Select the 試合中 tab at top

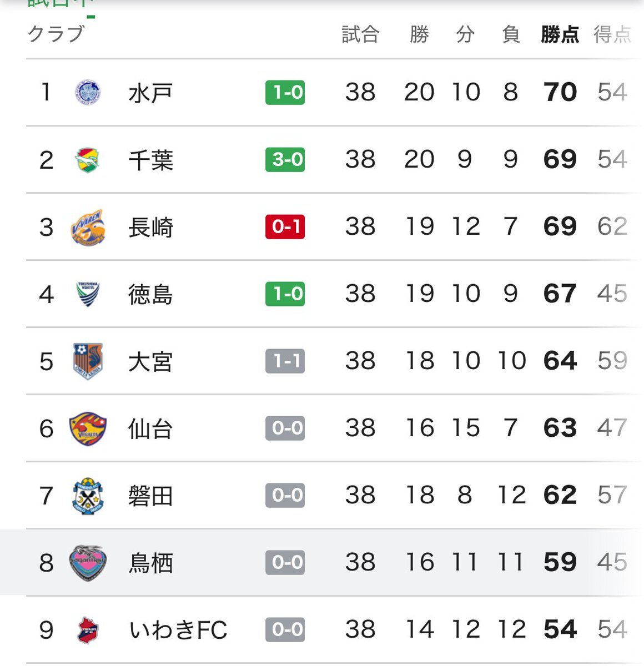pos(58,3)
